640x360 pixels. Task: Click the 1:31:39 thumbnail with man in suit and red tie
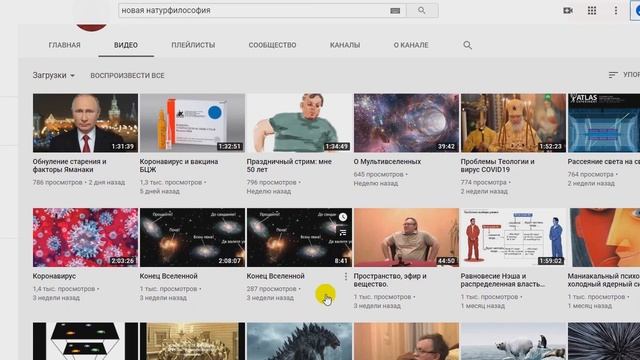pyautogui.click(x=85, y=123)
